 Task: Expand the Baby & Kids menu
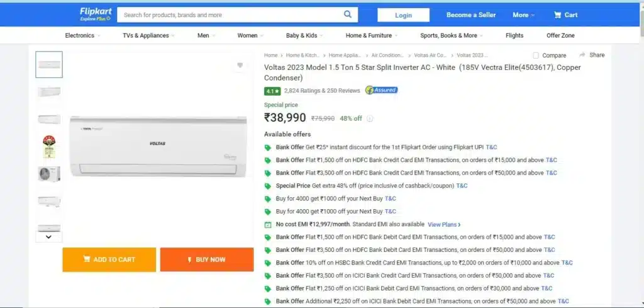304,35
